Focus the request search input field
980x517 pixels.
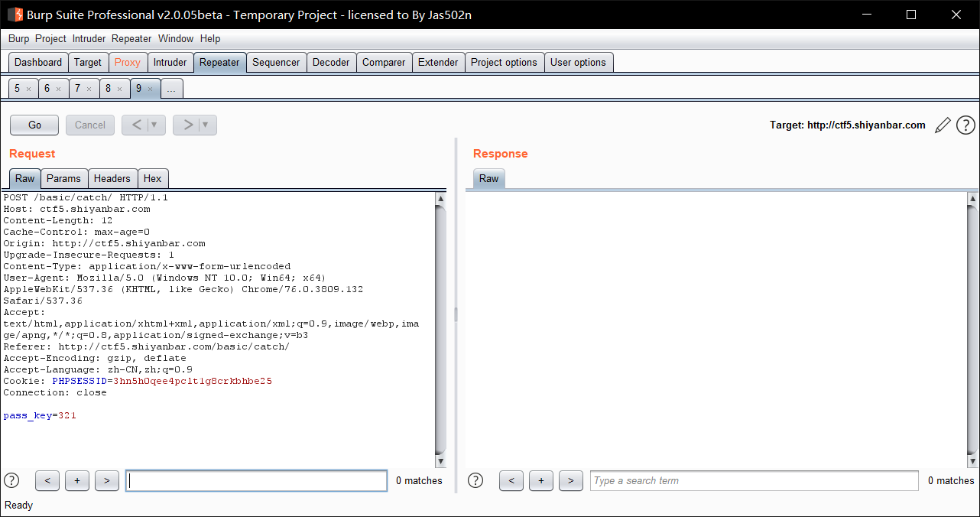point(257,480)
